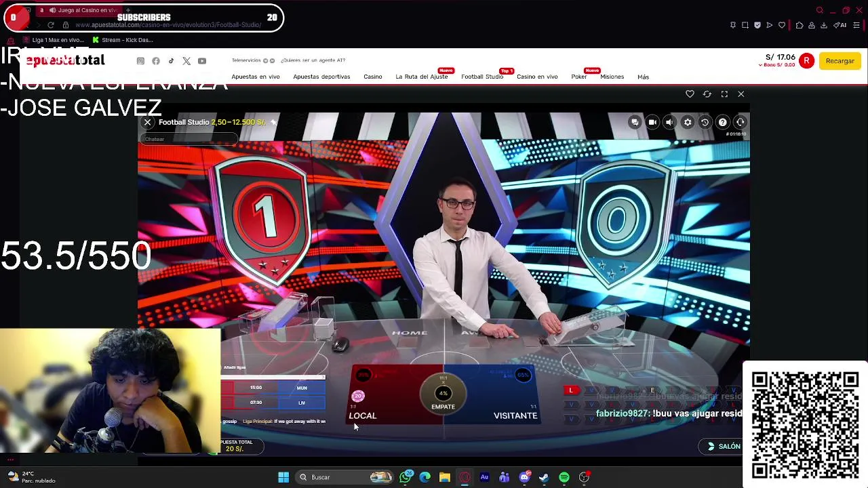868x488 pixels.
Task: Go to Apuestas en vivo
Action: (x=256, y=77)
